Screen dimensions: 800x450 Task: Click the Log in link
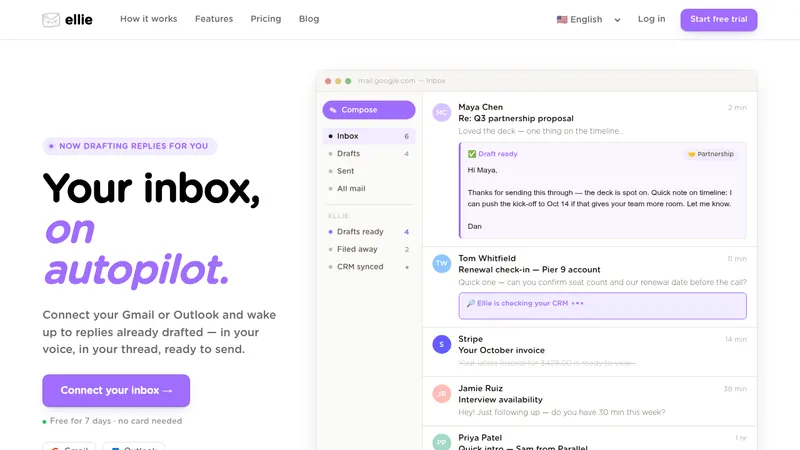coord(651,19)
